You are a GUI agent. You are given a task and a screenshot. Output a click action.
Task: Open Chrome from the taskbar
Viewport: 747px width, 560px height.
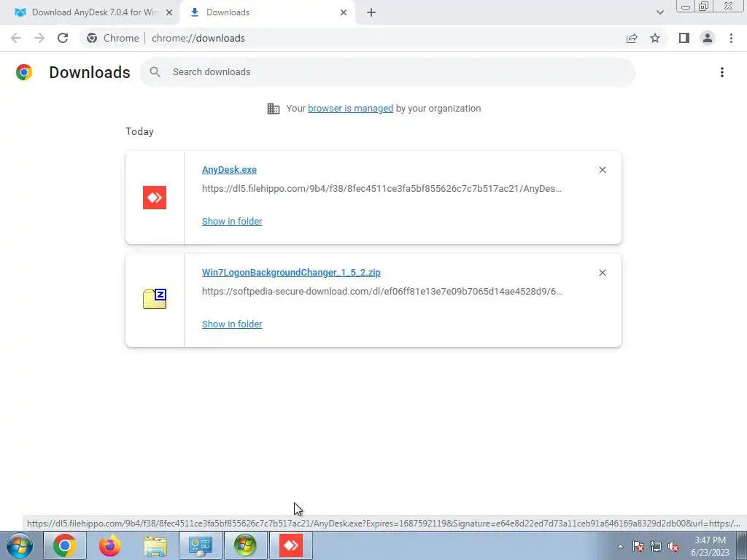[x=65, y=545]
